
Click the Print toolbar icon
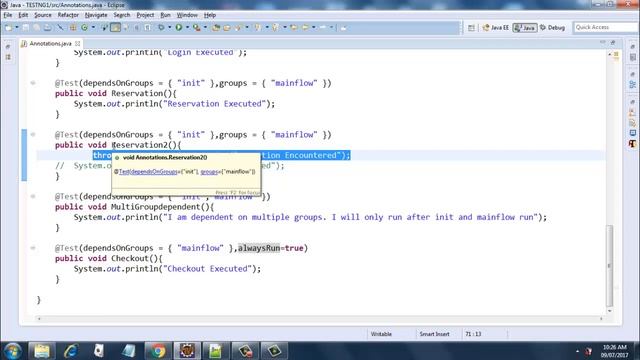coord(48,27)
